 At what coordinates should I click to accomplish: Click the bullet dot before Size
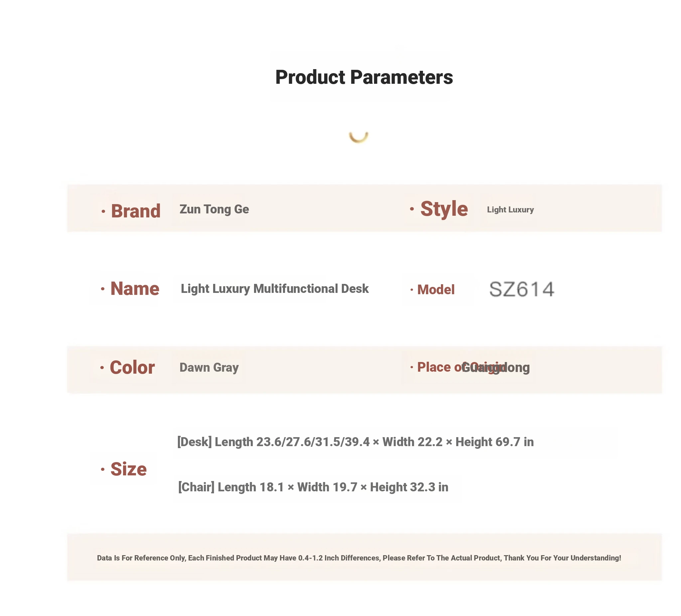pos(103,469)
